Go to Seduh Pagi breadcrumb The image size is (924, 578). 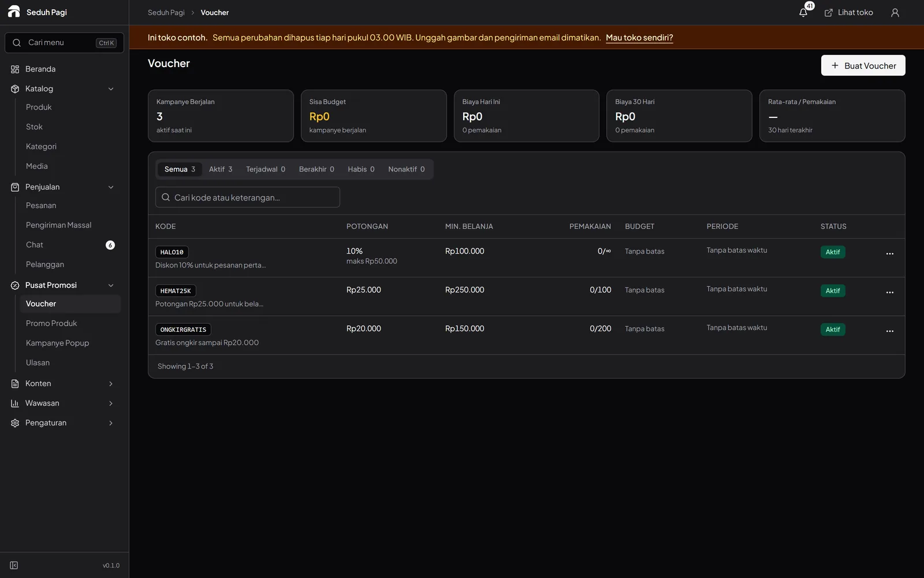166,13
